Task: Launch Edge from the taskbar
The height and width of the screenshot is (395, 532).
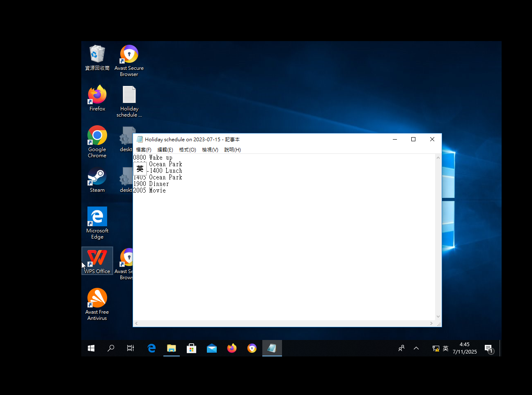Action: tap(151, 348)
